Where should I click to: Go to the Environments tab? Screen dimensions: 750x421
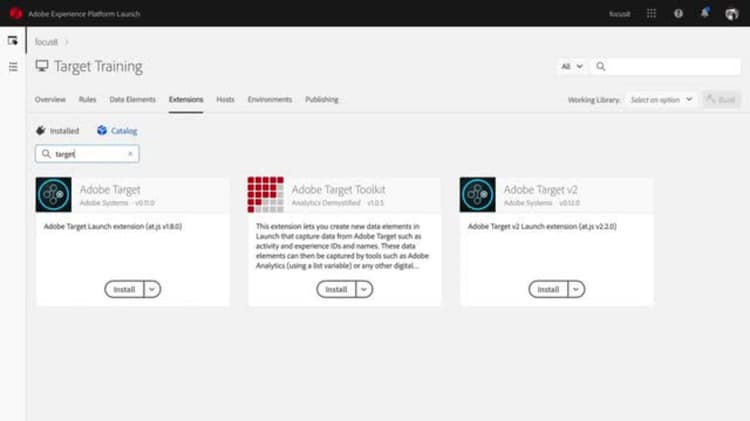click(x=270, y=100)
